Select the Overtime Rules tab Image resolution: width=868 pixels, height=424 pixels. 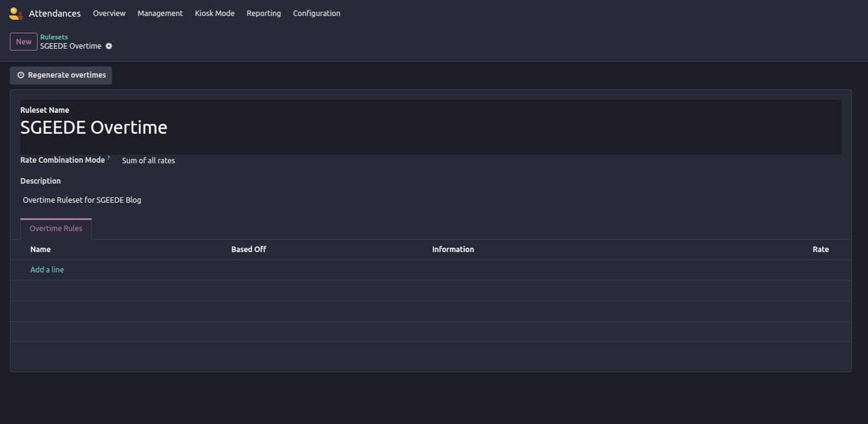click(56, 229)
